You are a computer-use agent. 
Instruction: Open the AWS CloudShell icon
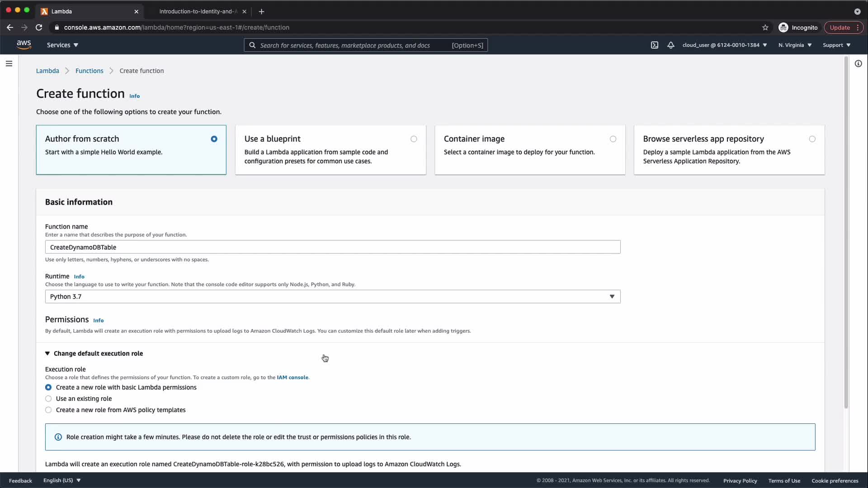tap(654, 45)
